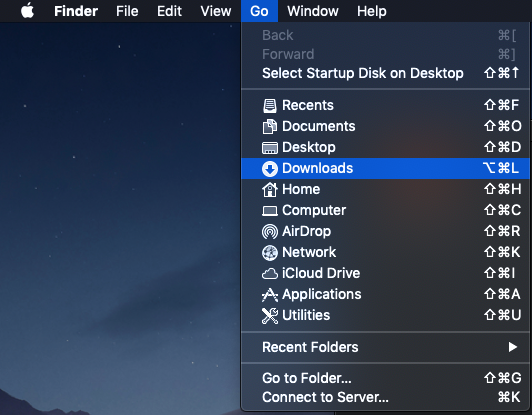Click the Applications icon
Image resolution: width=532 pixels, height=415 pixels.
[x=270, y=295]
